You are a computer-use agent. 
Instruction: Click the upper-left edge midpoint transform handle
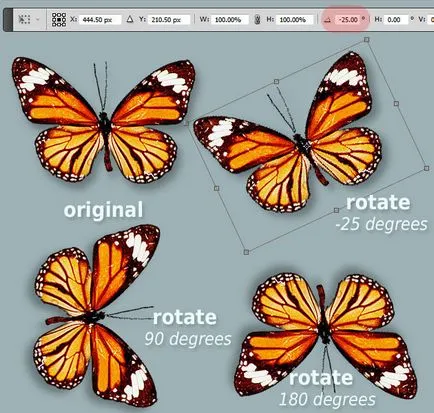276,81
